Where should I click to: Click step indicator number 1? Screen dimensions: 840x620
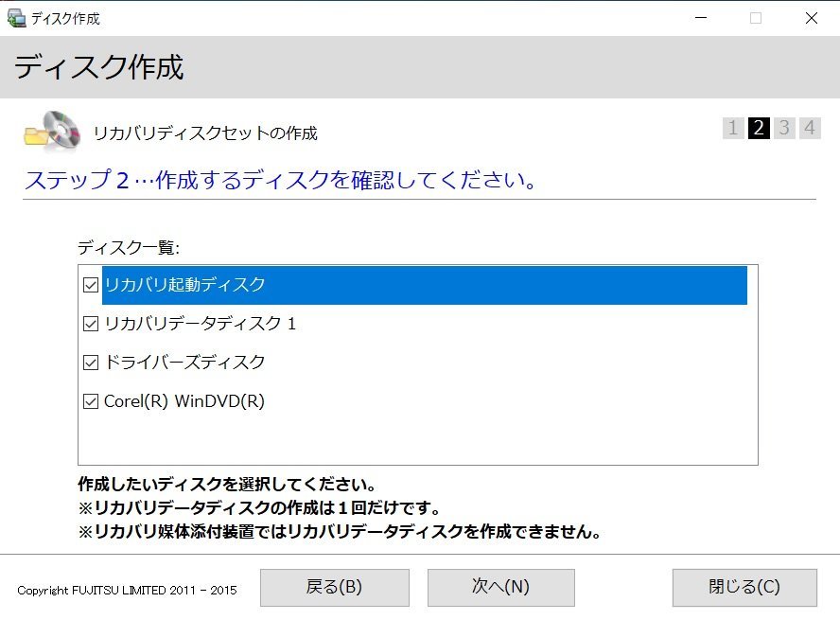[x=733, y=128]
